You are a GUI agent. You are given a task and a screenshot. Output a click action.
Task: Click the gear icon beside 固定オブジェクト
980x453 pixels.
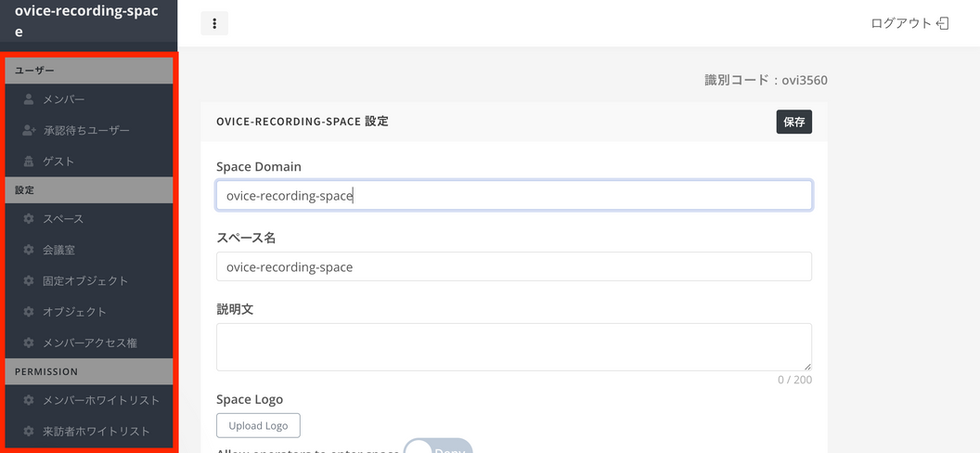pyautogui.click(x=28, y=280)
